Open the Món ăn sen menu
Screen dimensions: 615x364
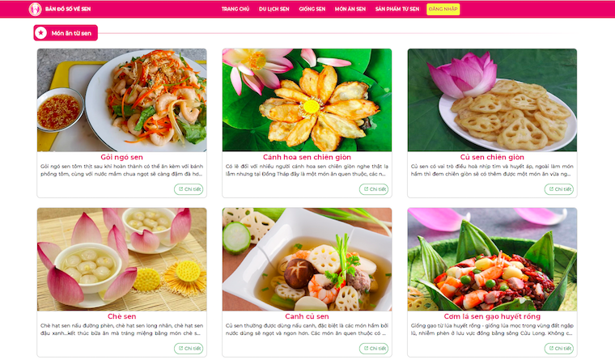350,9
